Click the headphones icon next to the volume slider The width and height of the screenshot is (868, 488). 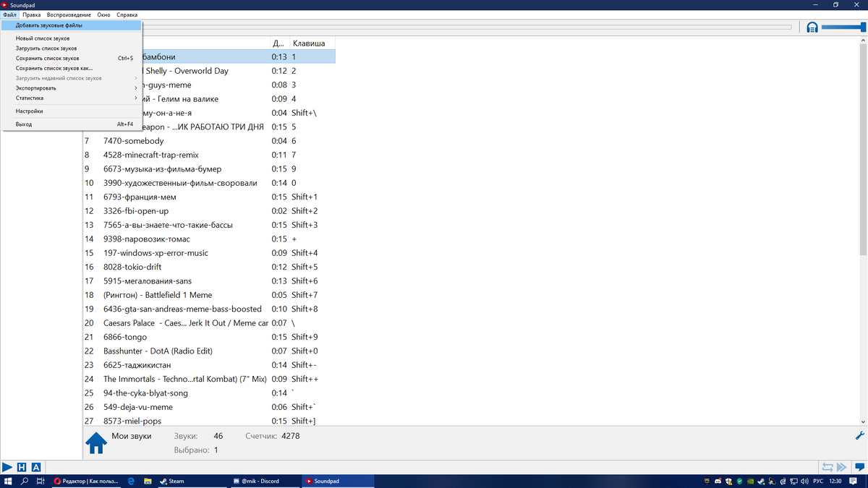(x=812, y=27)
